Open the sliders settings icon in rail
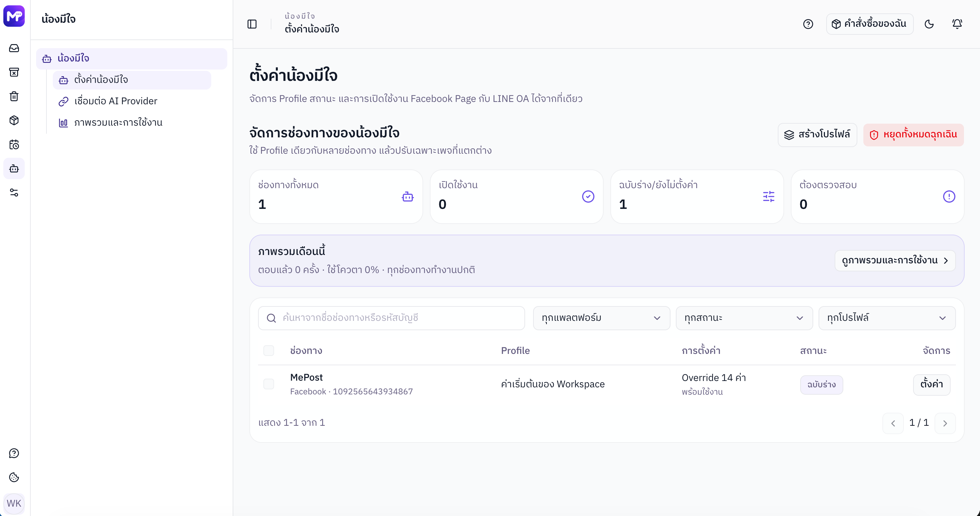Viewport: 980px width, 516px height. coord(14,193)
